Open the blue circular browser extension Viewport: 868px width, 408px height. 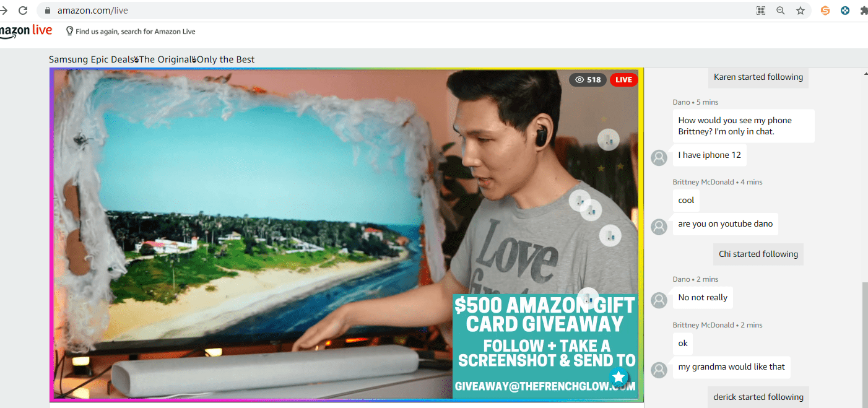tap(845, 11)
